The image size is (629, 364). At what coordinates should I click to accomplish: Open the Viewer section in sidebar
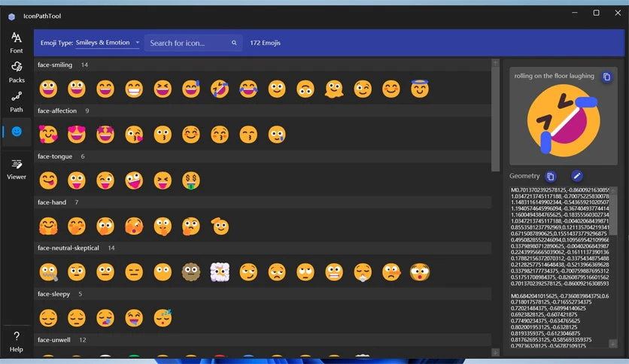pos(17,168)
